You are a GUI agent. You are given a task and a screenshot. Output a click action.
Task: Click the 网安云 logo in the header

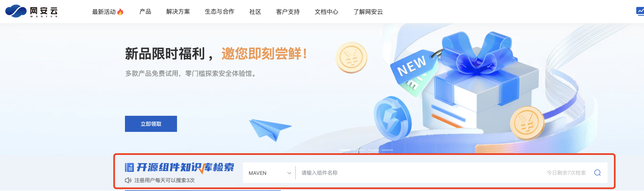point(31,11)
